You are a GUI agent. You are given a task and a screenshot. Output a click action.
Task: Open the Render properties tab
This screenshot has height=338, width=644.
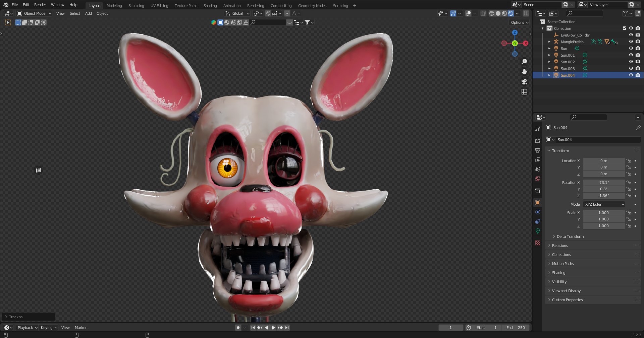point(538,141)
